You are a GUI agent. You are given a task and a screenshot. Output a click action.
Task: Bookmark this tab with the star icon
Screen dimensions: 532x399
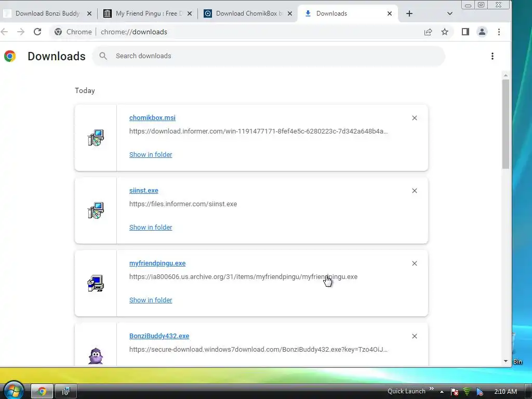445,32
